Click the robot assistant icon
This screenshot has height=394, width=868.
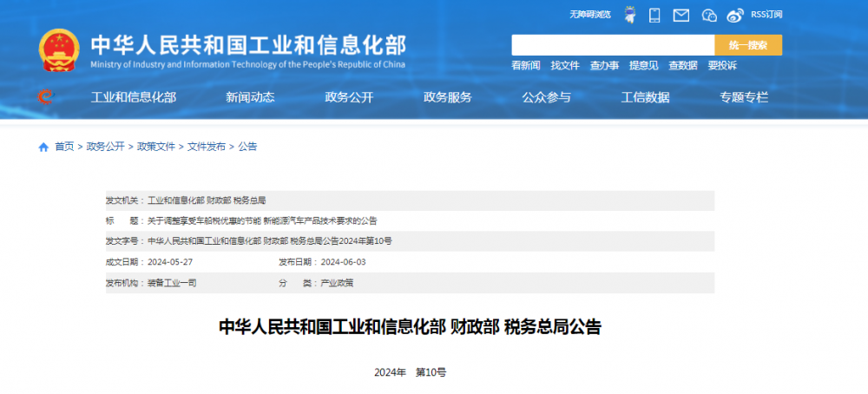[629, 15]
